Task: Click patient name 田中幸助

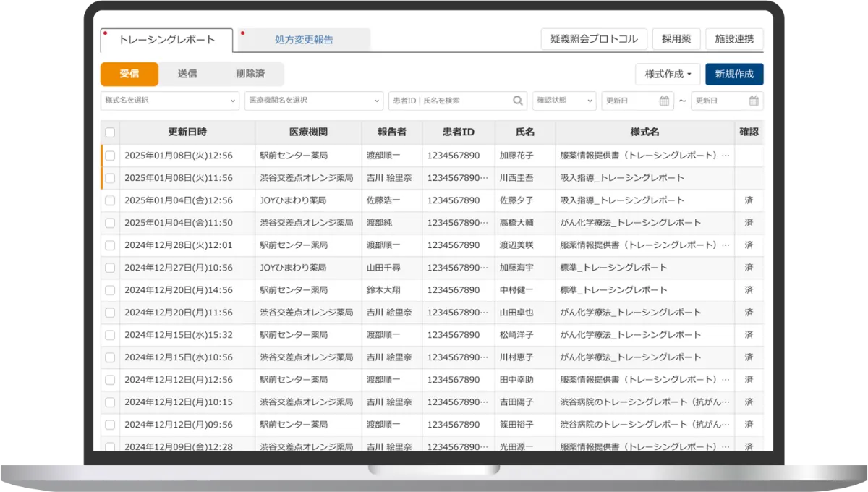Action: (516, 380)
